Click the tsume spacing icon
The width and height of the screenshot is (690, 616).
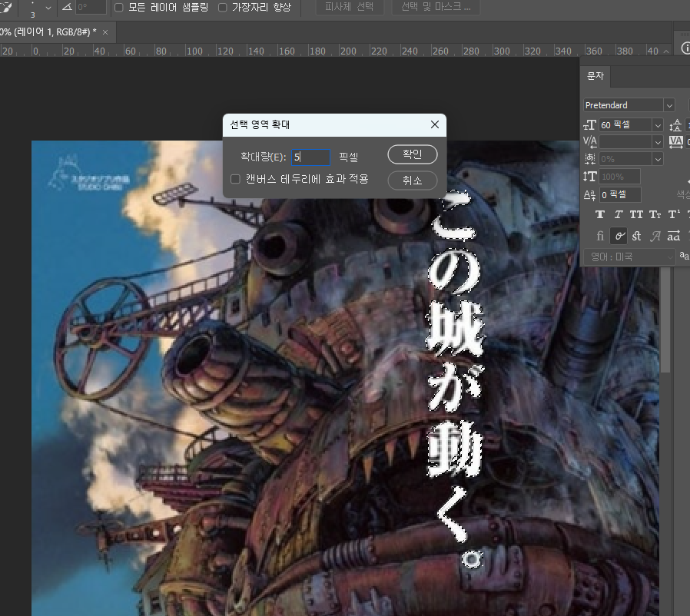click(589, 158)
